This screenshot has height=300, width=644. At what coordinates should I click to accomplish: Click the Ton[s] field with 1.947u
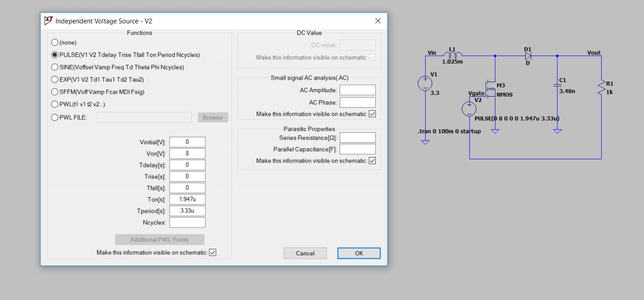coord(187,199)
